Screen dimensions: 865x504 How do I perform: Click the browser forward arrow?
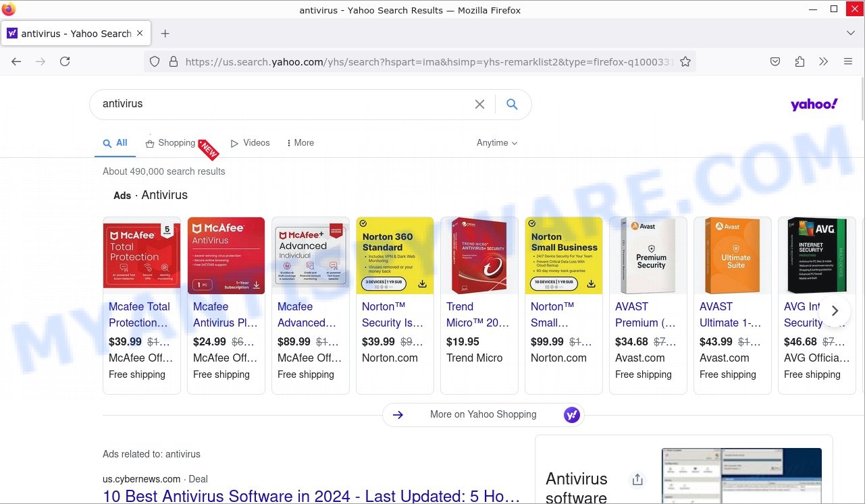coord(41,61)
